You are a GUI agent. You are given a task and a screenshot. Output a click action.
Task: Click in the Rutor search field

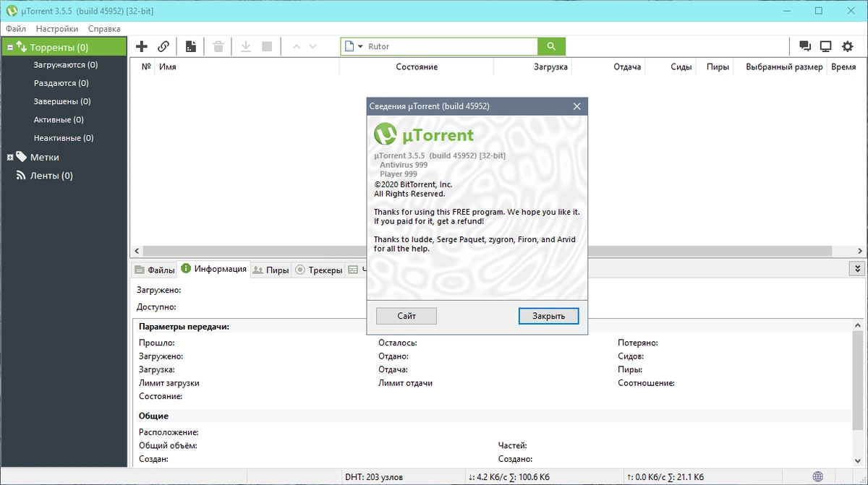(450, 46)
